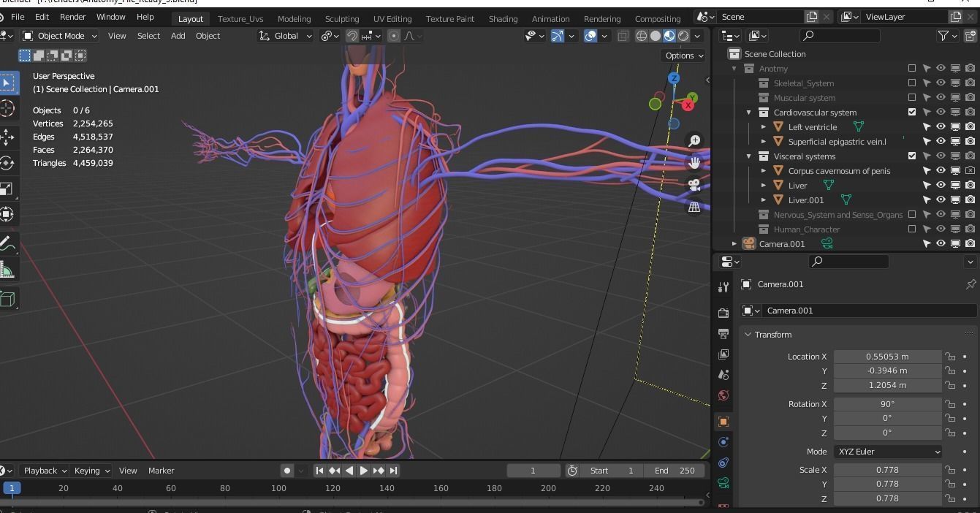Toggle the Location X lock icon
Image resolution: width=980 pixels, height=513 pixels.
pyautogui.click(x=950, y=357)
